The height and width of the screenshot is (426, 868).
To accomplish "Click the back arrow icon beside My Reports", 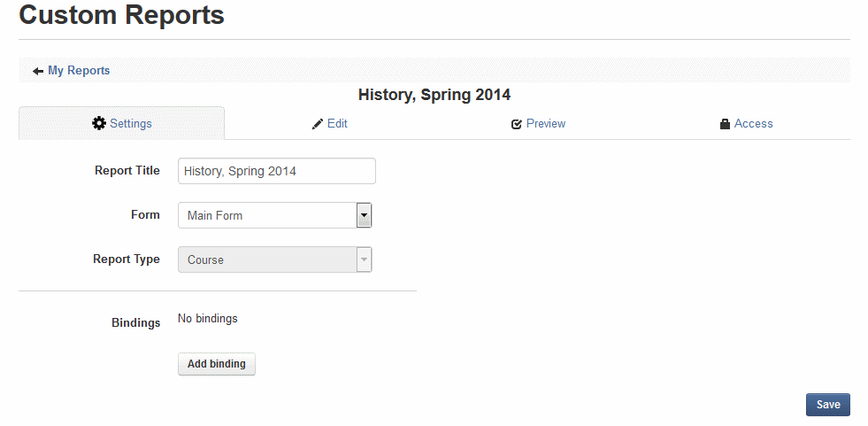I will click(x=38, y=71).
